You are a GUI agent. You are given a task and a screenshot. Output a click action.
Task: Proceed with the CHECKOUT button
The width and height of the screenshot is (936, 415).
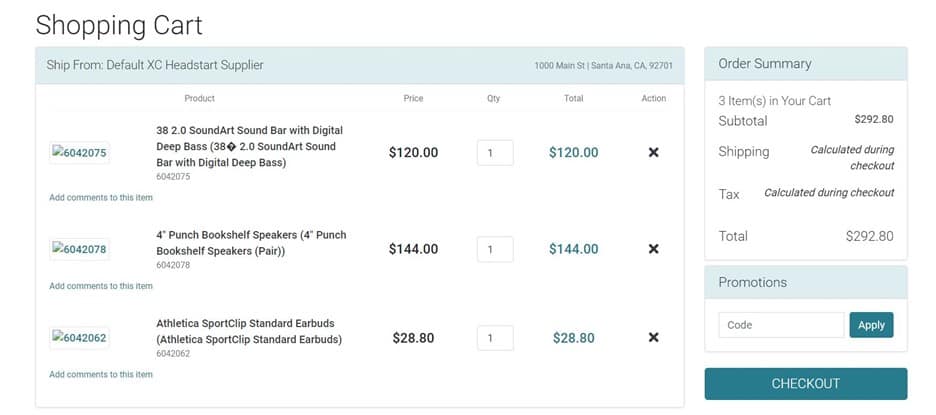point(805,383)
